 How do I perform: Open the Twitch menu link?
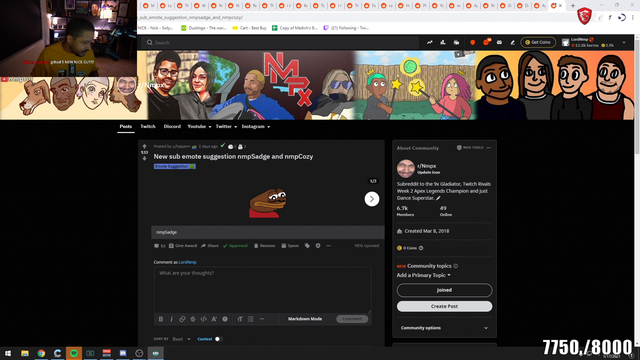(148, 127)
